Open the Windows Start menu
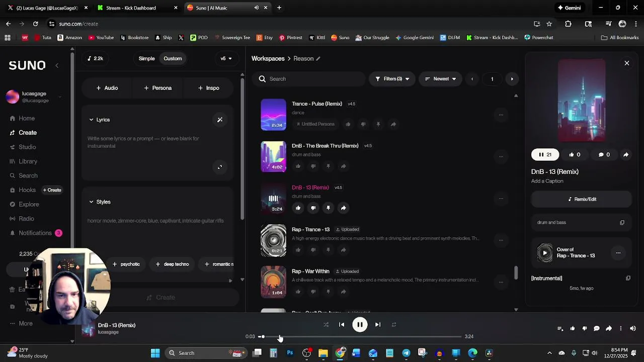The image size is (644, 362). 155,353
